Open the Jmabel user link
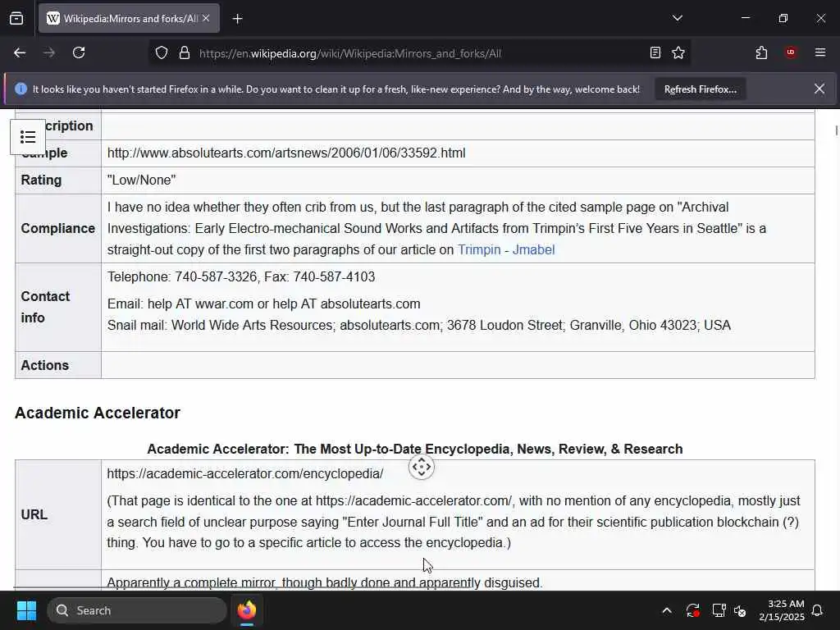The height and width of the screenshot is (630, 840). coord(533,249)
